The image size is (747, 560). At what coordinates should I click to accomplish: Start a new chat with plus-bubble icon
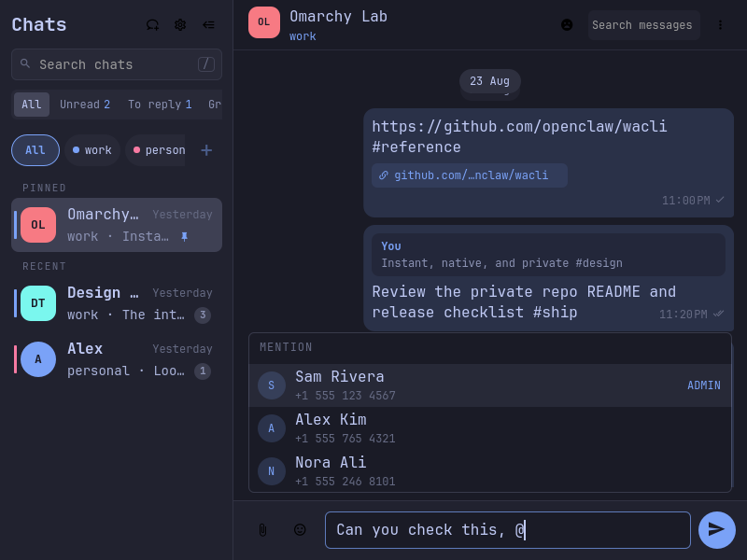coord(152,25)
